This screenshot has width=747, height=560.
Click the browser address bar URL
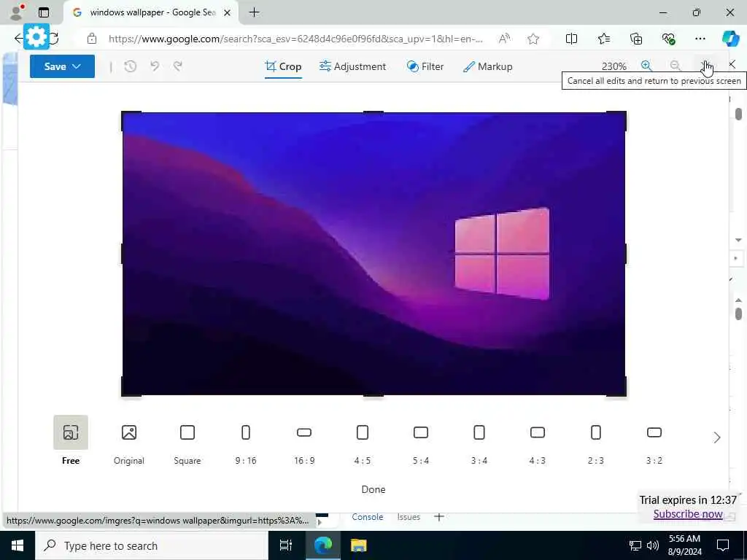point(295,39)
